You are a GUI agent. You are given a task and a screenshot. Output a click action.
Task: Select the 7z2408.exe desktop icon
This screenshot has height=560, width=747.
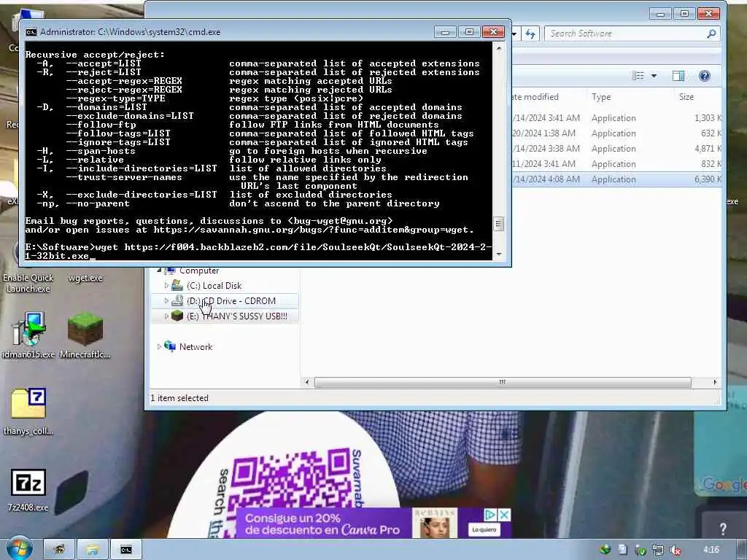[28, 490]
